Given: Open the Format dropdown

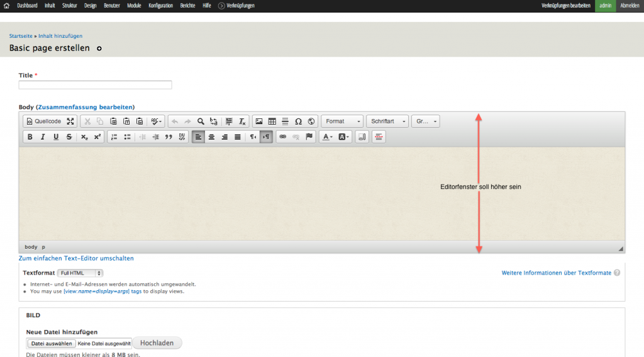Looking at the screenshot, I should (x=342, y=121).
